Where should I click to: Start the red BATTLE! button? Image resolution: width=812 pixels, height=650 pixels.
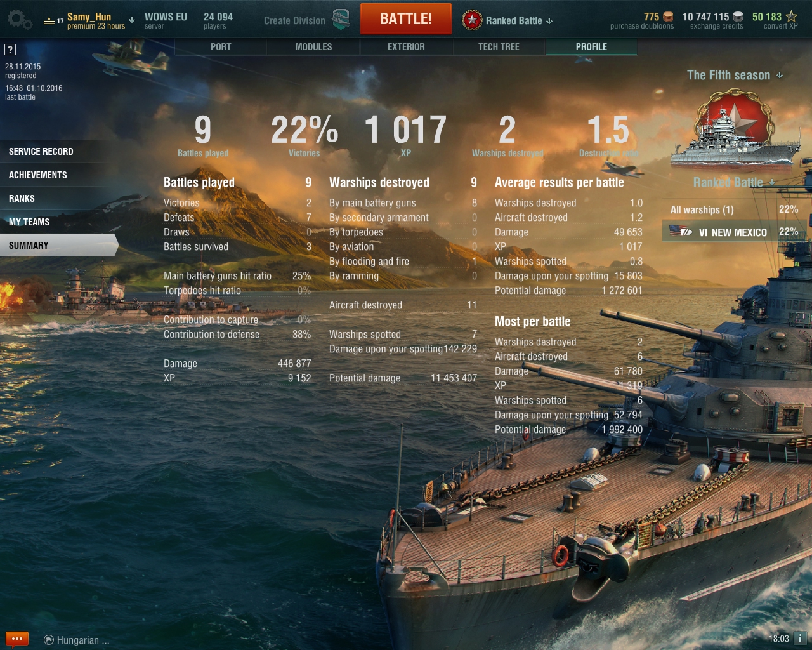click(x=406, y=19)
